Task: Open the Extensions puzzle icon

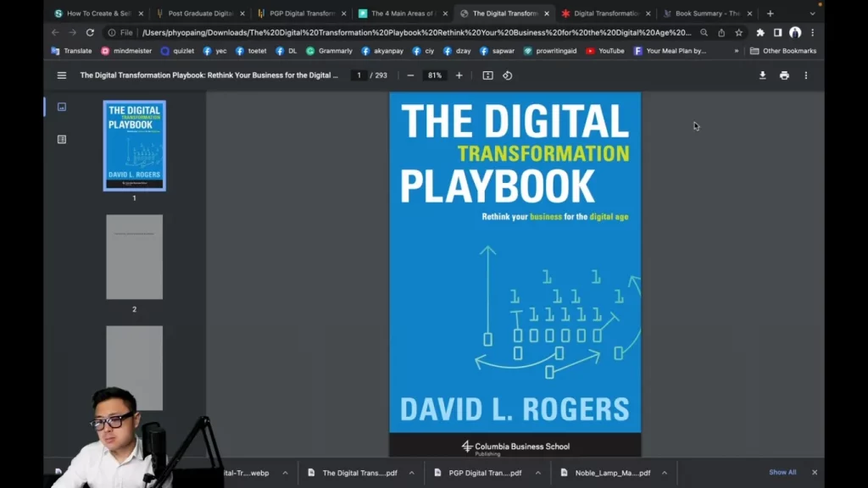Action: coord(760,33)
